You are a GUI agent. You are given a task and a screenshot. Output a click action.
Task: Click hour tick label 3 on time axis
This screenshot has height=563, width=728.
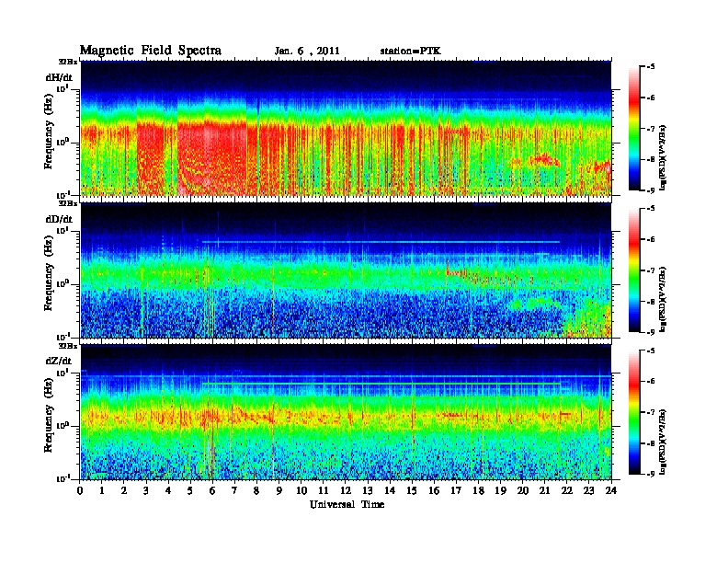[x=146, y=490]
